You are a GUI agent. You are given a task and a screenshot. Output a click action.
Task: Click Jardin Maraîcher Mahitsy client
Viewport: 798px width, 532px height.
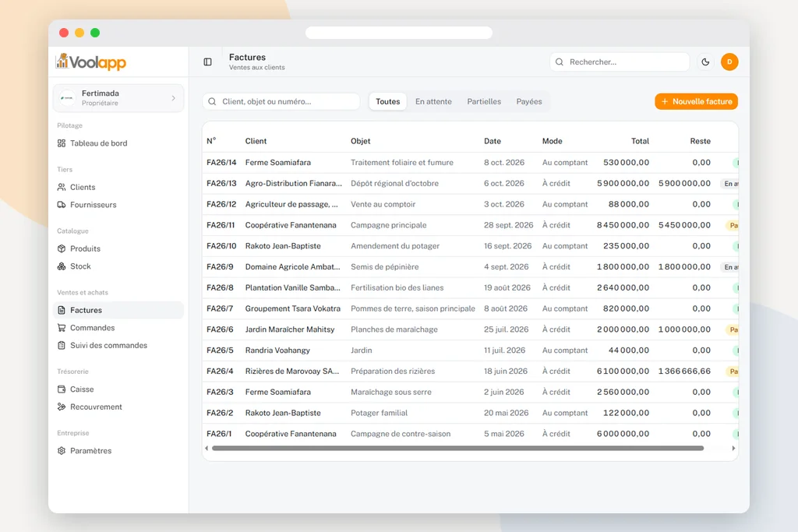coord(290,329)
